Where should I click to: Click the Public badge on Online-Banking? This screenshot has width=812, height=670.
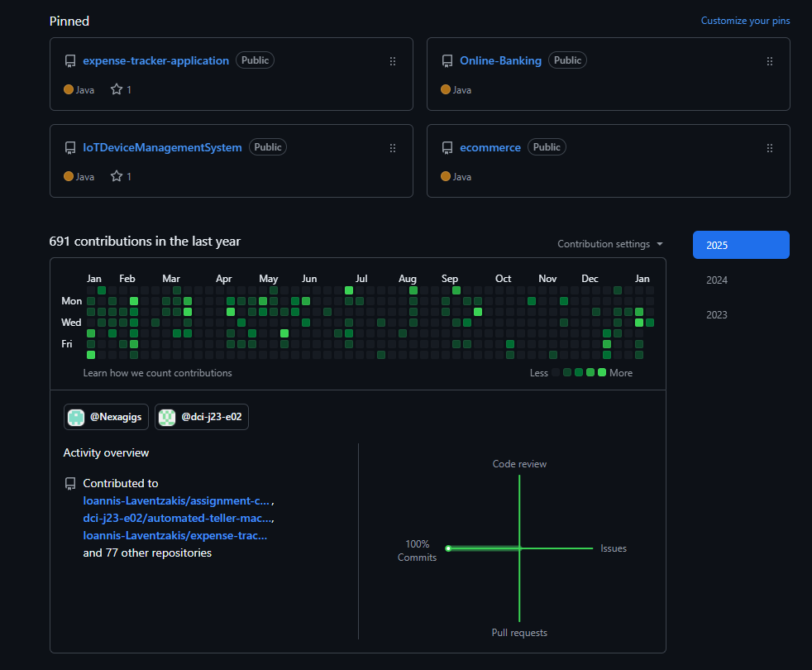point(567,60)
